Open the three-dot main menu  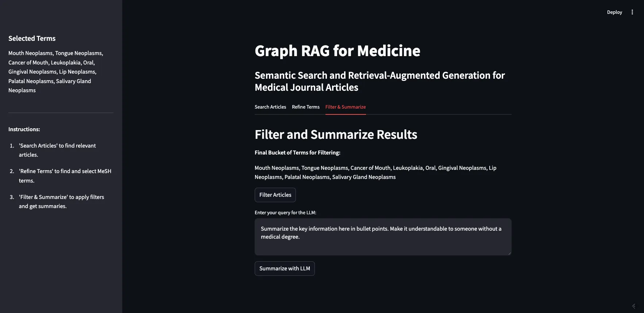pyautogui.click(x=632, y=12)
